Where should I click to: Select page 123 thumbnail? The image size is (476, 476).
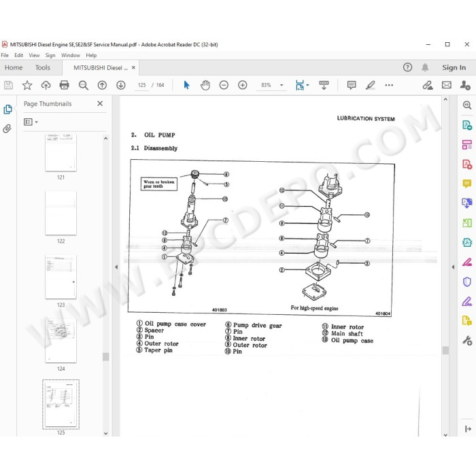pos(61,277)
